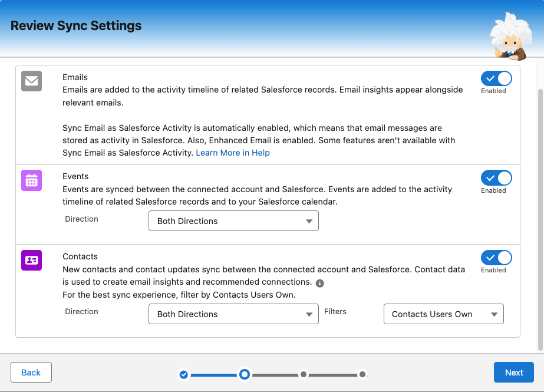Click the Direction label in Contacts section

point(81,311)
